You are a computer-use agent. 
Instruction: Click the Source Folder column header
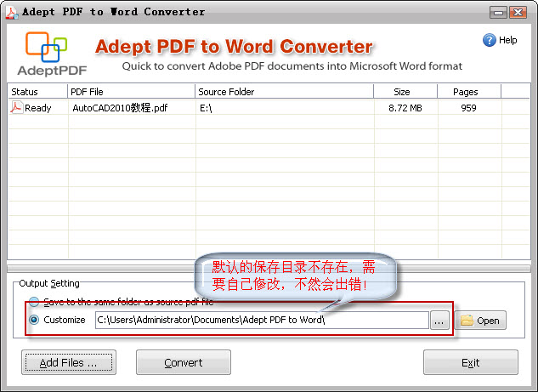click(x=284, y=92)
